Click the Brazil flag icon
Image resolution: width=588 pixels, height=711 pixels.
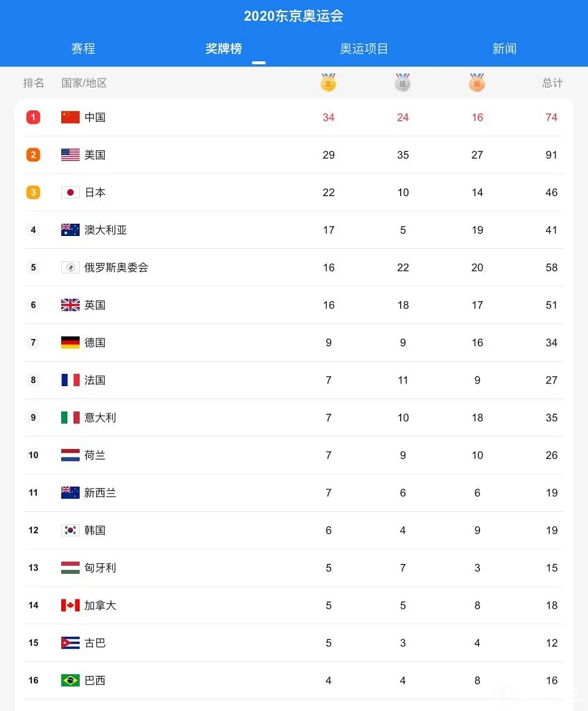click(x=70, y=680)
